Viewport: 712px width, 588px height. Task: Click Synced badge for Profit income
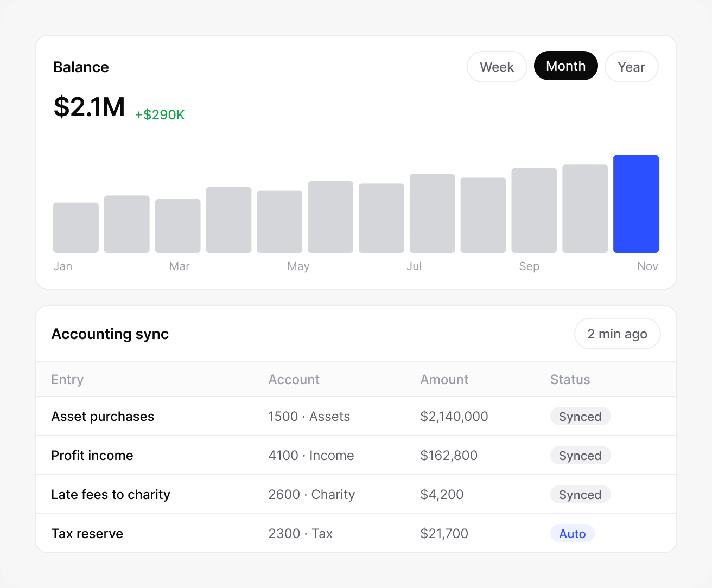click(x=580, y=456)
